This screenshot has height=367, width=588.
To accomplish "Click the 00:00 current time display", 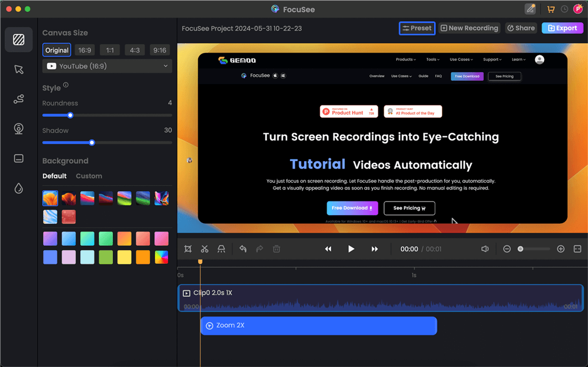I will [x=409, y=249].
